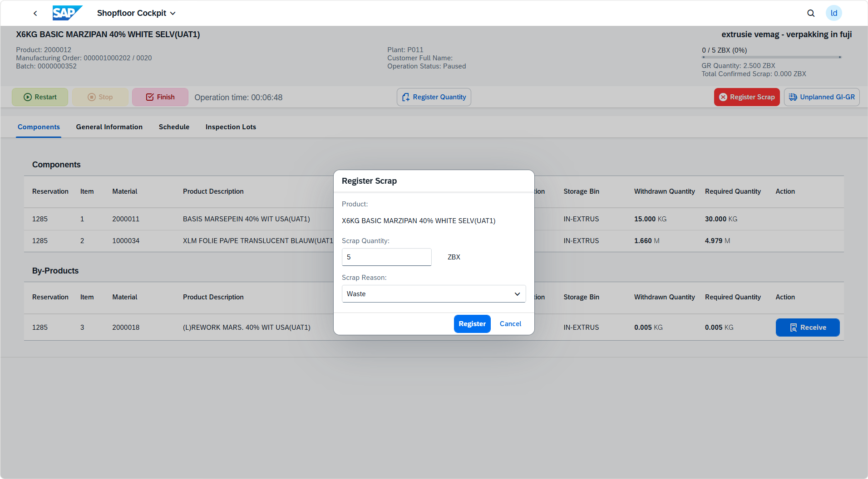Viewport: 868px width, 479px height.
Task: Click (L)REWORK MARS. 40% WIT USA(UAT1) description
Action: coord(247,327)
